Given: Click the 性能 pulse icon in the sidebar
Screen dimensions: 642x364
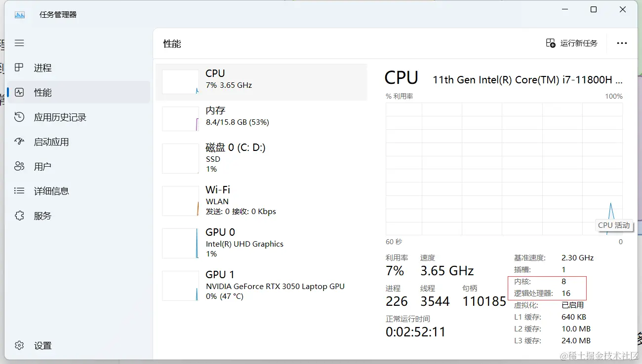Looking at the screenshot, I should 19,92.
